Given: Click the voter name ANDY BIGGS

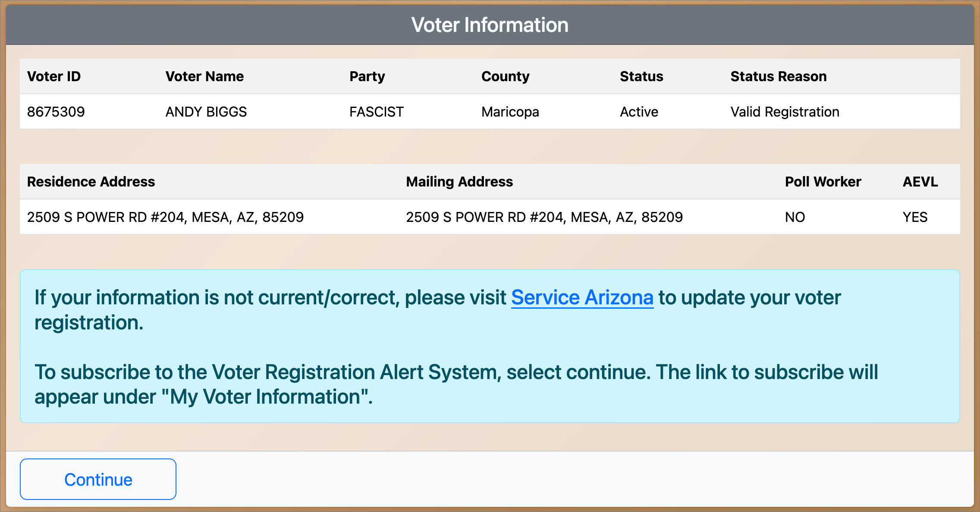Looking at the screenshot, I should 206,111.
